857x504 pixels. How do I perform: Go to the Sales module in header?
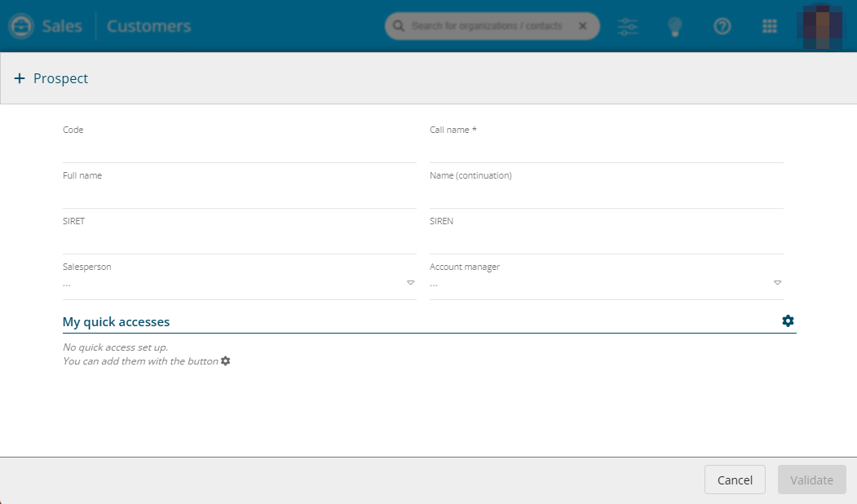[62, 26]
